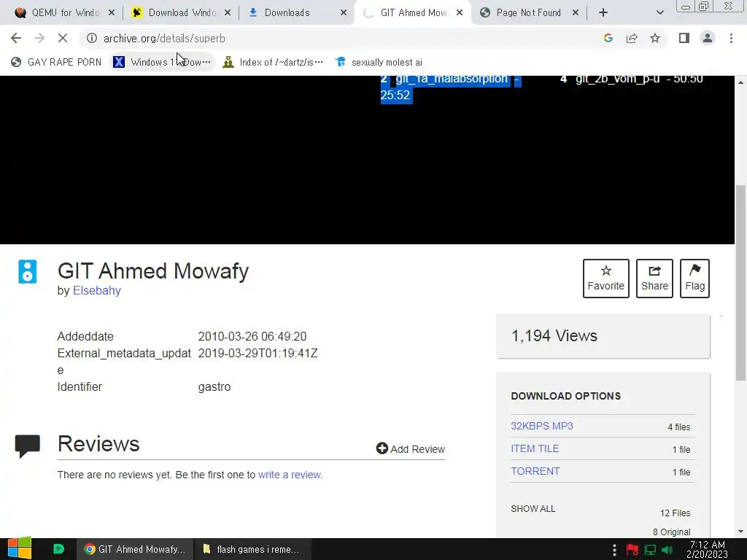Open the Windows Start menu
Screen dimensions: 747x560
coord(19,549)
